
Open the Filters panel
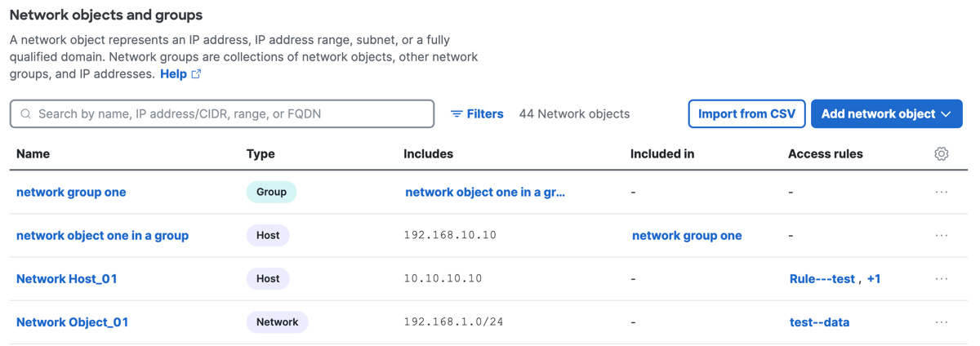(x=477, y=114)
